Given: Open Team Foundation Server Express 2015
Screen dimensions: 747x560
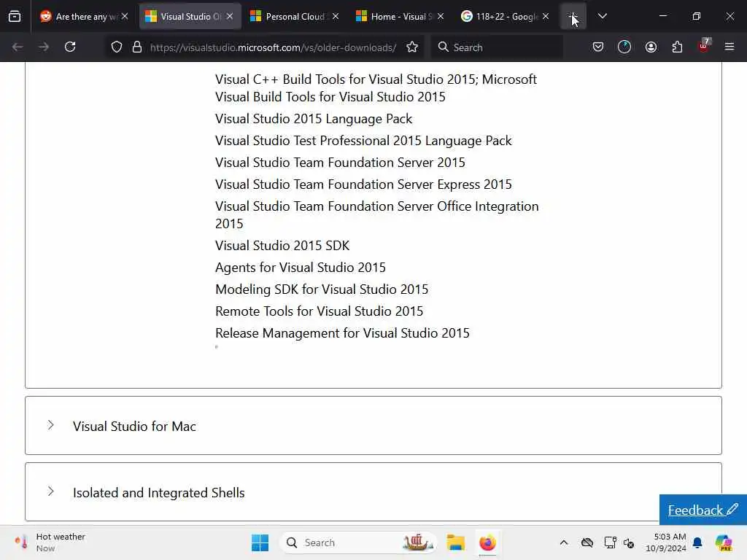Looking at the screenshot, I should (363, 184).
